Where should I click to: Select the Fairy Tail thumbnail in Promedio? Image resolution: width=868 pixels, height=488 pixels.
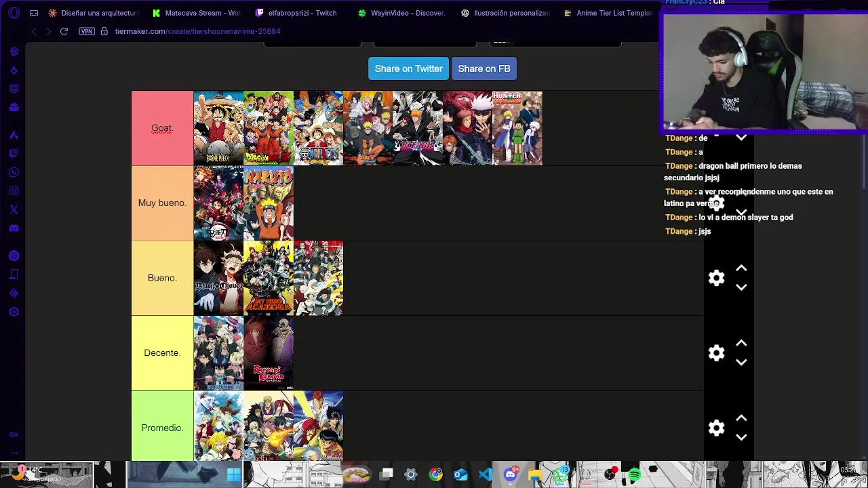(x=269, y=426)
